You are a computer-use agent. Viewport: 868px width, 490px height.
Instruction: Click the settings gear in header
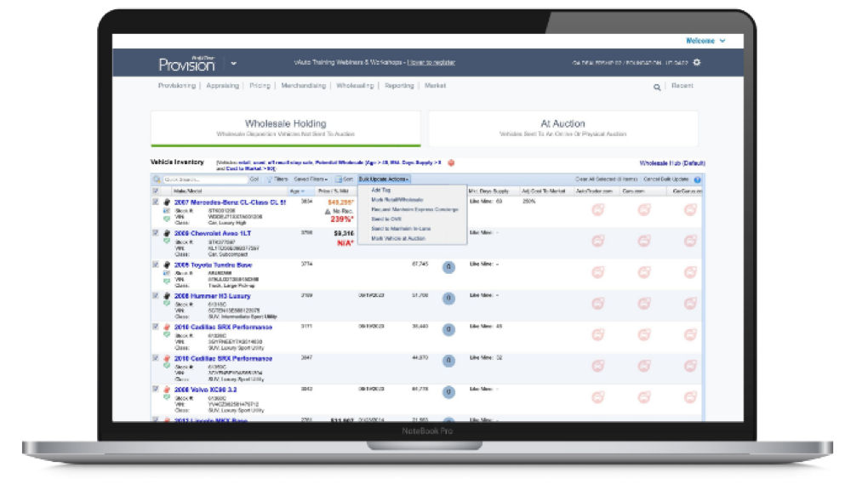tap(697, 62)
